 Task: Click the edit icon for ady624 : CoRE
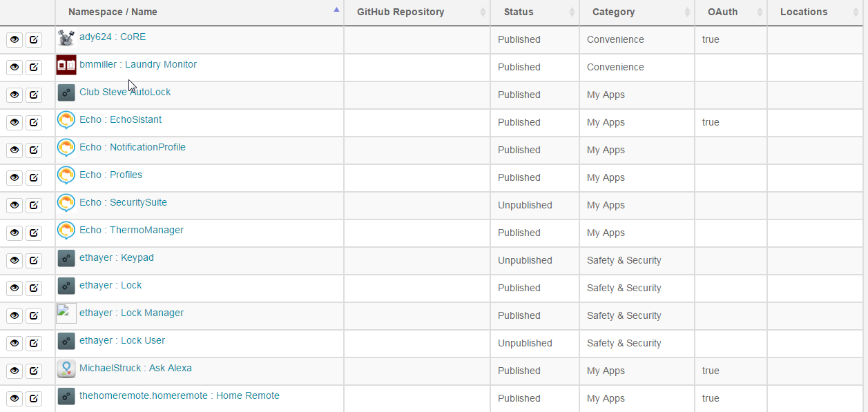pyautogui.click(x=34, y=39)
